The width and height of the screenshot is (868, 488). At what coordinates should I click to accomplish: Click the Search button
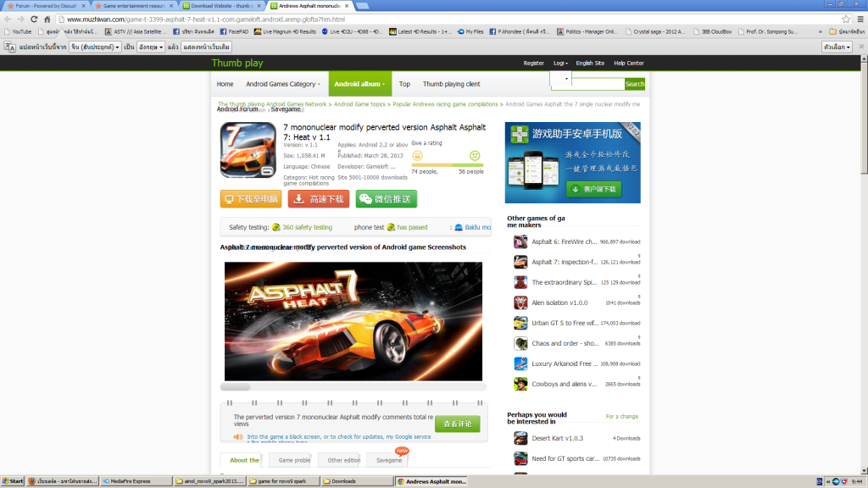634,84
